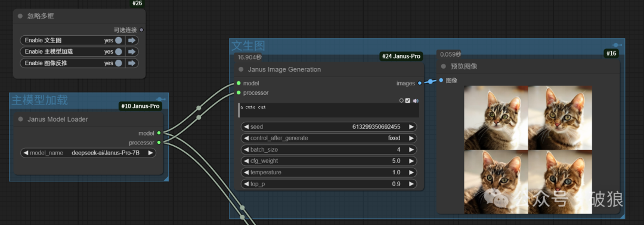644x225 pixels.
Task: Click the top_p value 0.9
Action: (396, 184)
